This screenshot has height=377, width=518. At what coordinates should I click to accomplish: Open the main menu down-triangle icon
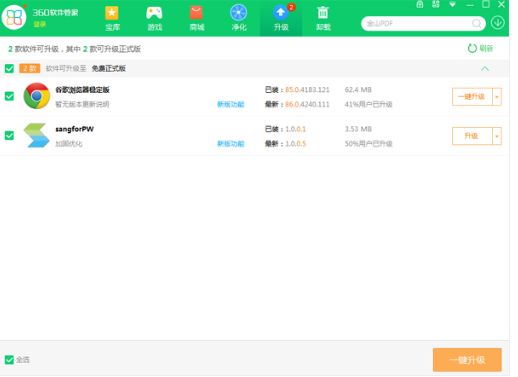[452, 4]
